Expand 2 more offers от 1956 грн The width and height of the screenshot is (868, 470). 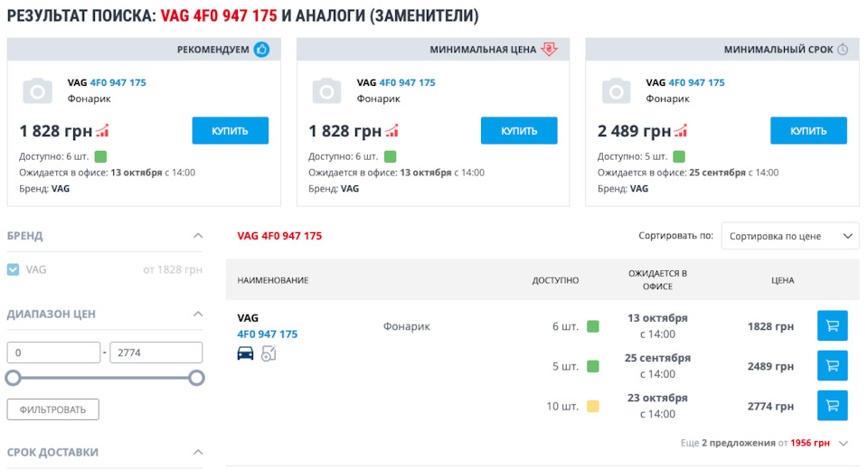click(x=765, y=443)
